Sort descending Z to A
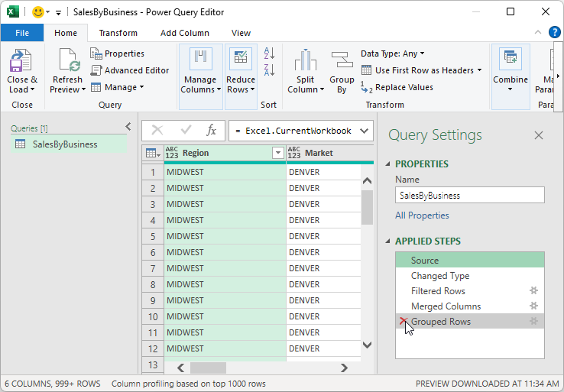This screenshot has height=392, width=564. (x=269, y=70)
